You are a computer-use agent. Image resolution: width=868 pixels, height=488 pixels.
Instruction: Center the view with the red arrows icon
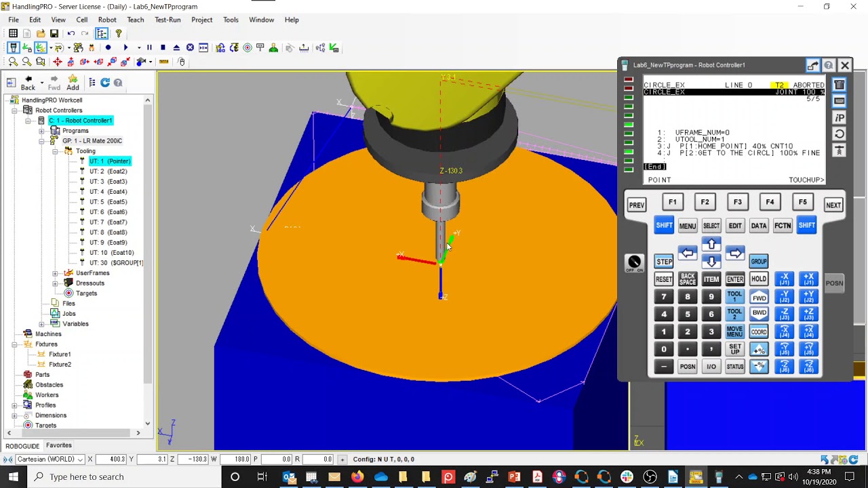point(58,62)
